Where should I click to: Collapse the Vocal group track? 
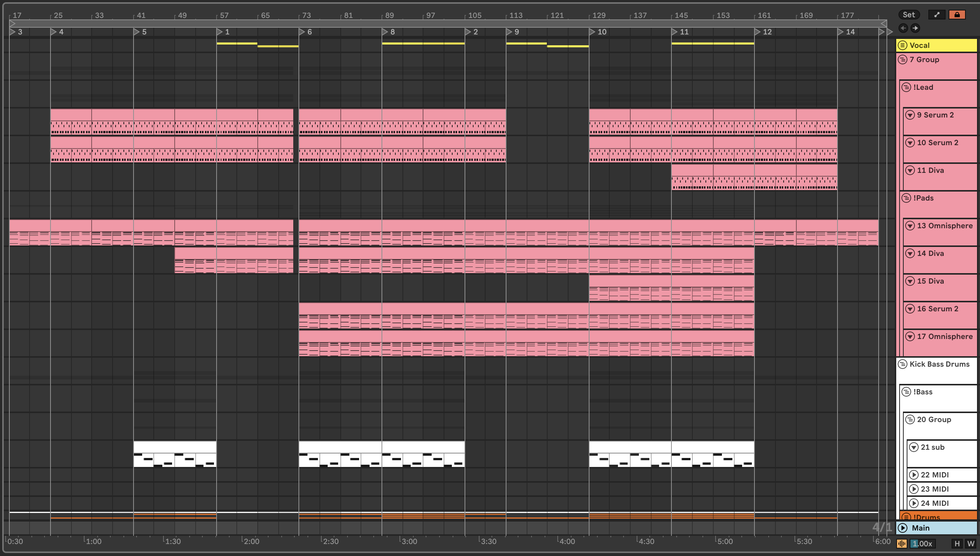(x=902, y=45)
